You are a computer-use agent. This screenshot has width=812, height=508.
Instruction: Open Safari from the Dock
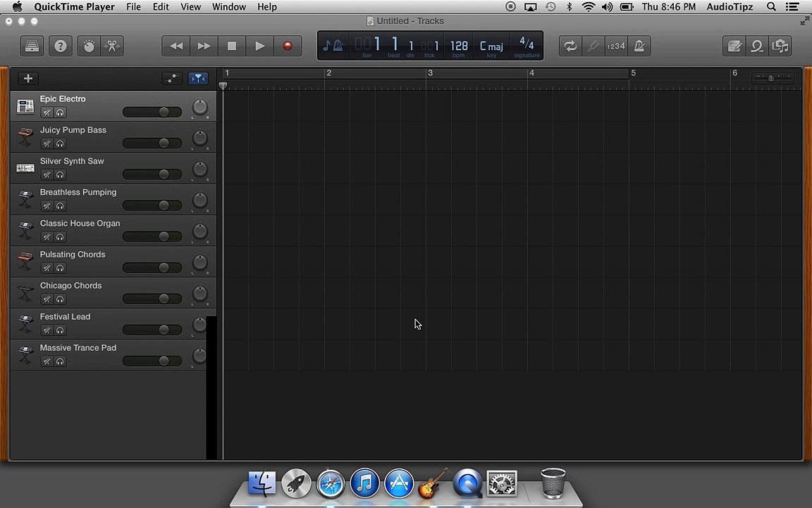click(x=331, y=483)
